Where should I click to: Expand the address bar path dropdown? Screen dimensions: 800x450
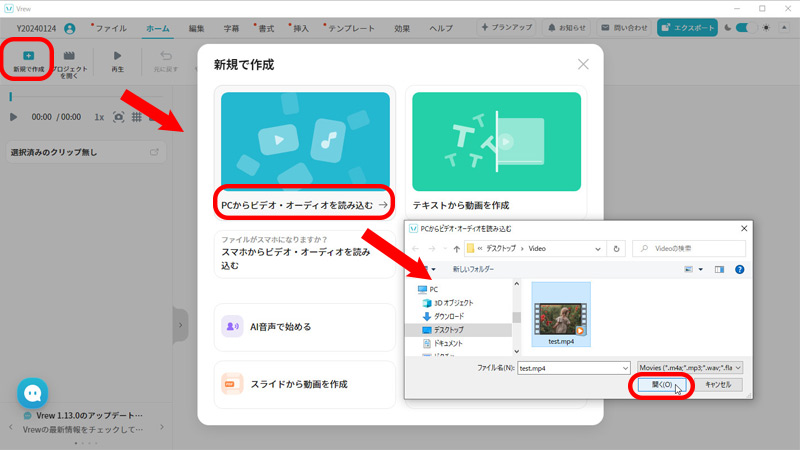(597, 249)
